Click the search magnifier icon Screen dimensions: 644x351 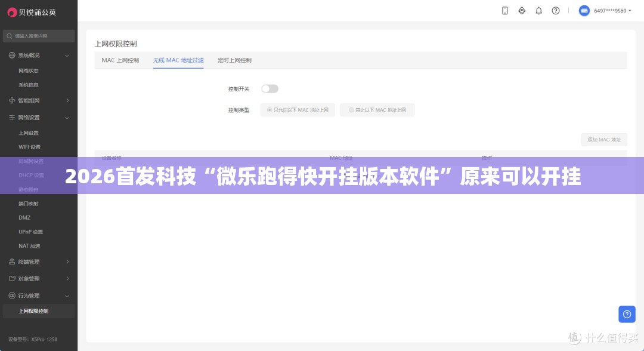tap(9, 36)
